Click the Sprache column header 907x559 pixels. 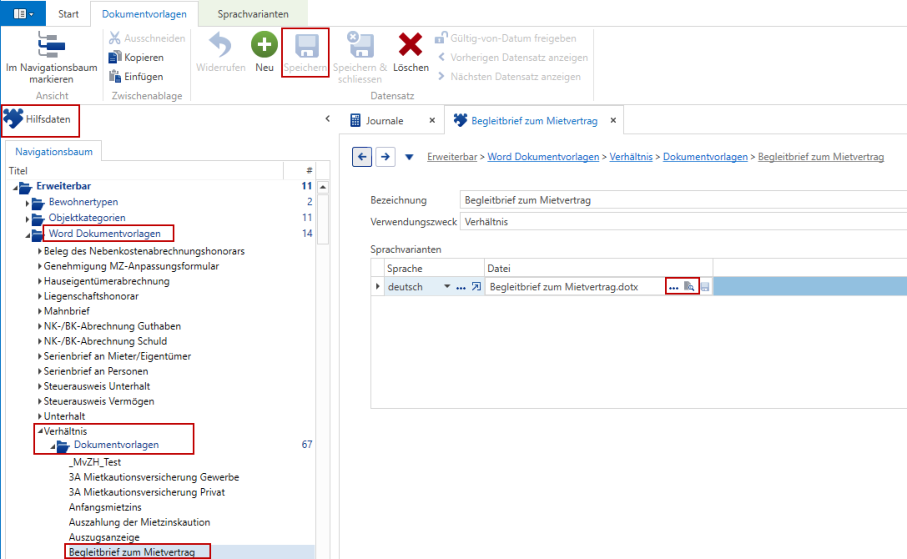coord(434,269)
